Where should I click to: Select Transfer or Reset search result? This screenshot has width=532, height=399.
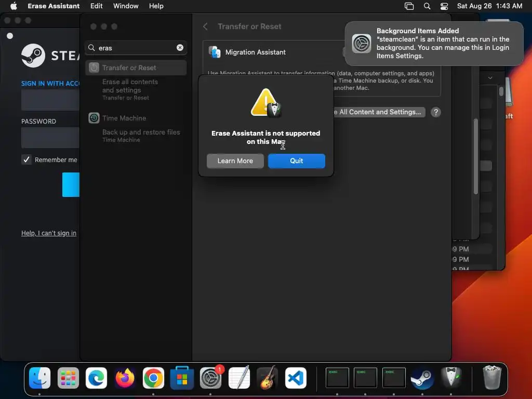[136, 68]
